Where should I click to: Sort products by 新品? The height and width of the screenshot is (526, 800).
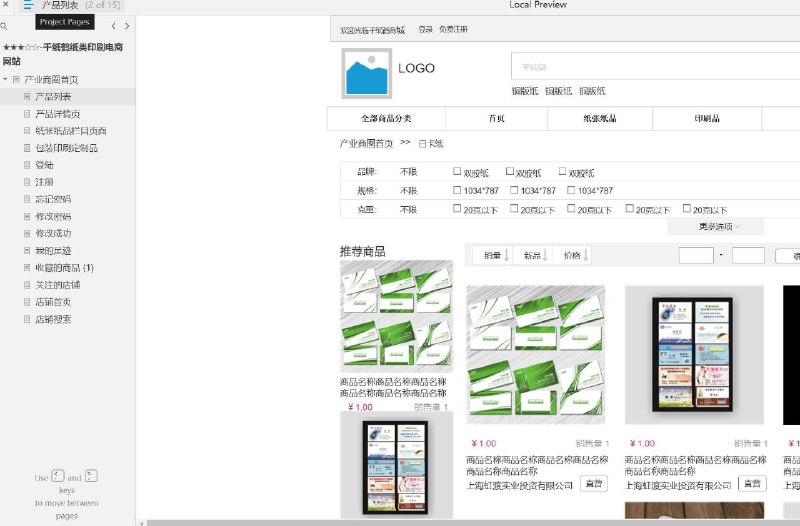pyautogui.click(x=532, y=255)
